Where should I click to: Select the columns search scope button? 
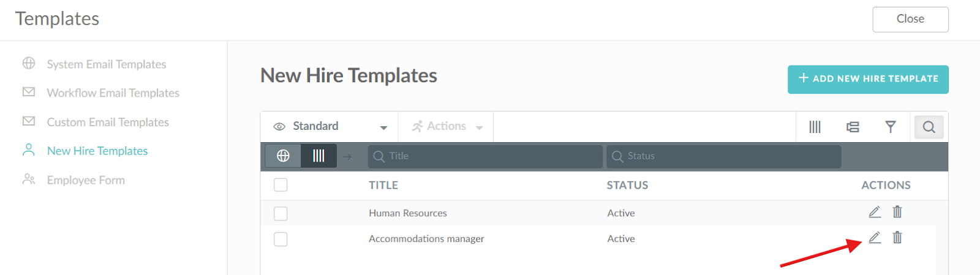318,156
